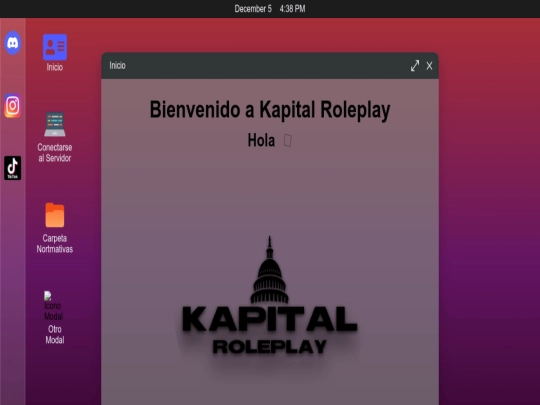This screenshot has height=405, width=540.
Task: Open the Carpeta Normativas orange folder icon
Action: (55, 215)
